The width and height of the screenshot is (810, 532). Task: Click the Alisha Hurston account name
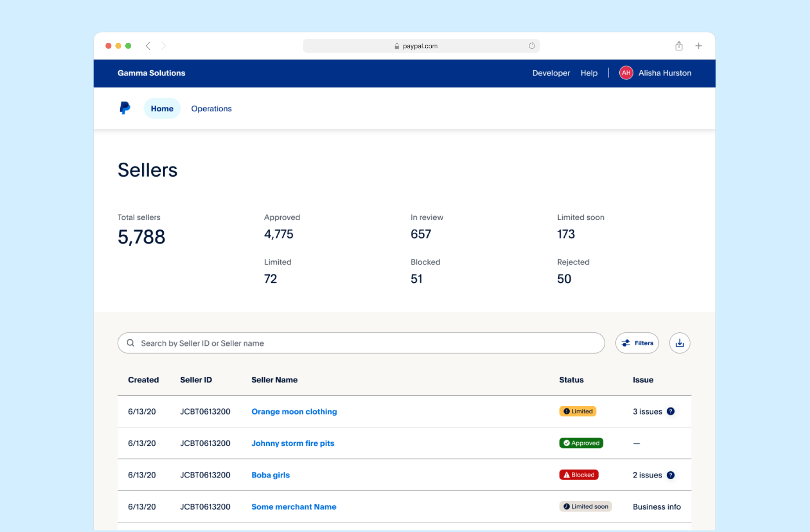[665, 73]
